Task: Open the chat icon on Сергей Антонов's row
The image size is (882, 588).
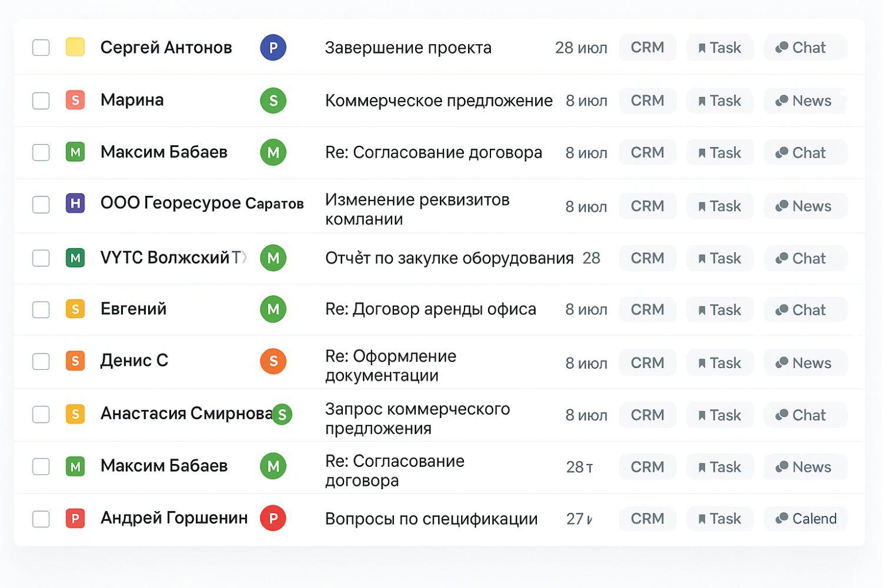Action: tap(805, 48)
